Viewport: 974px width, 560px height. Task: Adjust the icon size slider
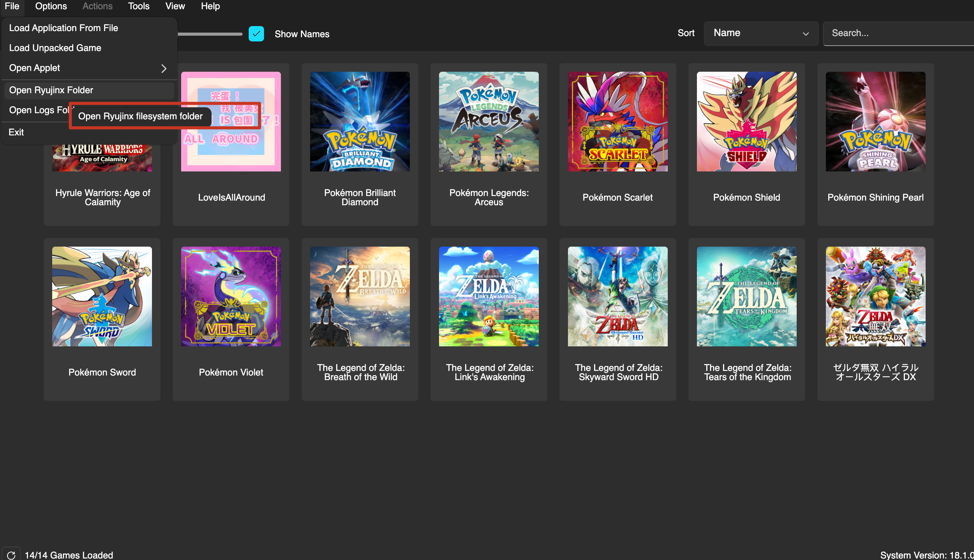(210, 34)
